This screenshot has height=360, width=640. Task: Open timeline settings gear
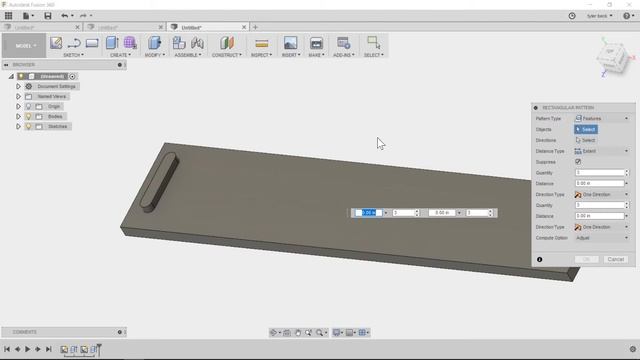coord(633,349)
